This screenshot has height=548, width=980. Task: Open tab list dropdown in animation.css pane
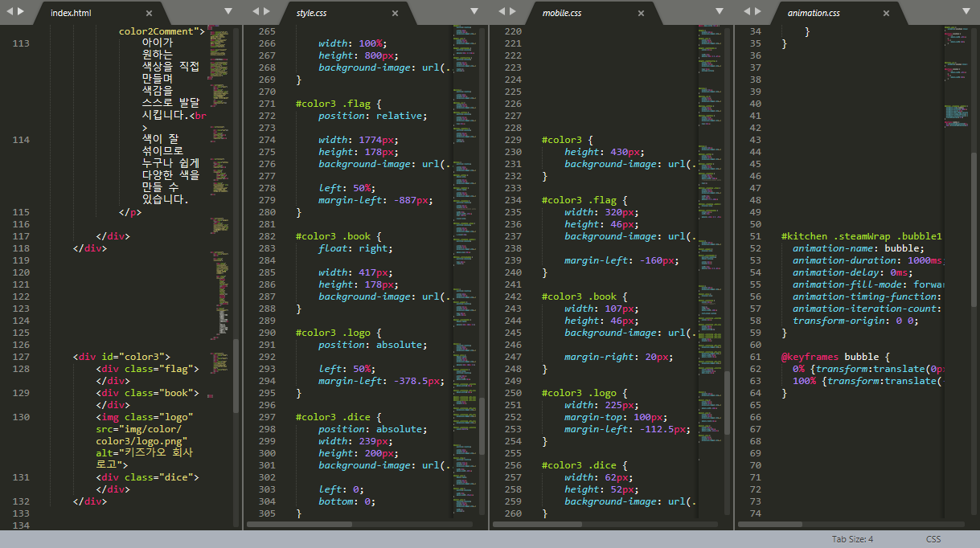tap(966, 11)
